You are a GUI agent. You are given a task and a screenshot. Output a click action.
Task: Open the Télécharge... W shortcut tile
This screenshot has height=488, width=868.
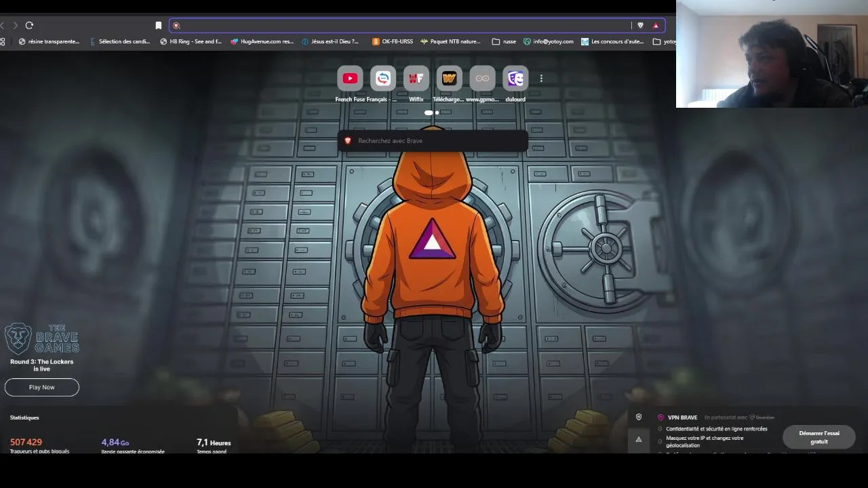449,79
